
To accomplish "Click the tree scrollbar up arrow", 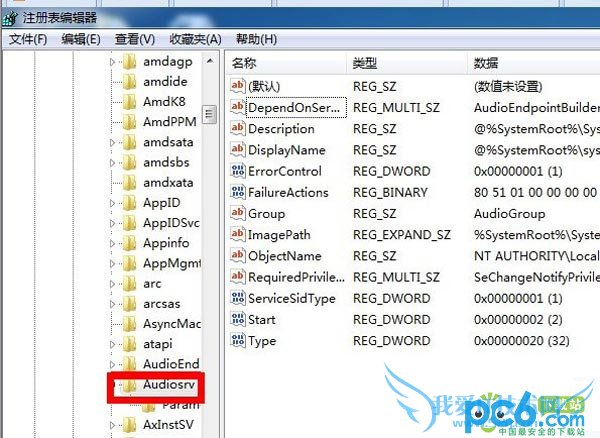I will coord(210,61).
